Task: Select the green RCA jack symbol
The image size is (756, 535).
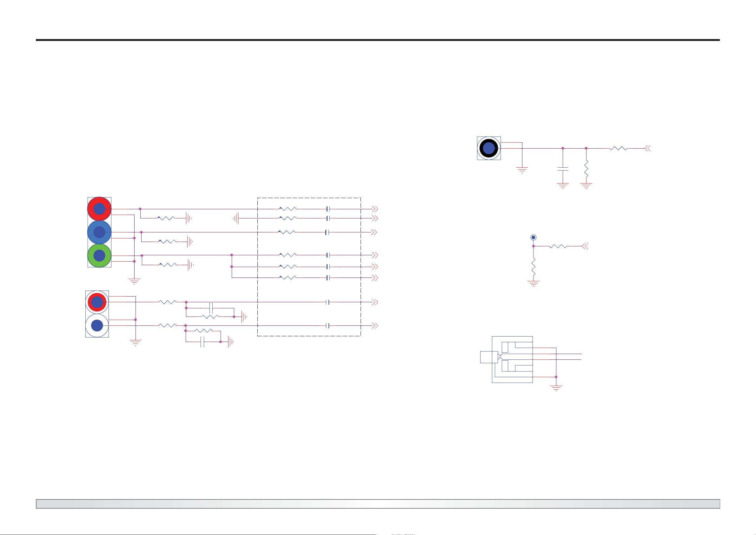Action: 99,255
